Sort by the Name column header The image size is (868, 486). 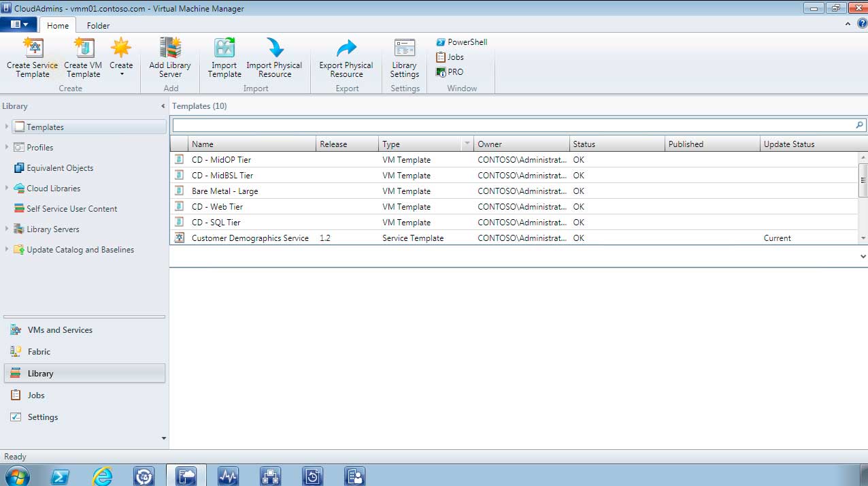click(x=252, y=144)
